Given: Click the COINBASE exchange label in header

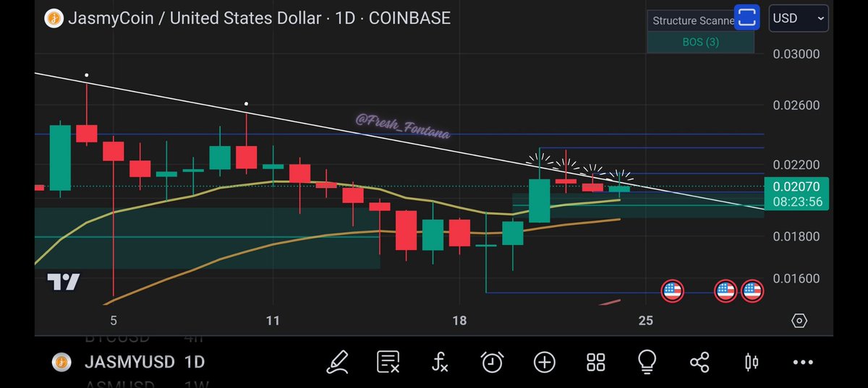Looking at the screenshot, I should [x=409, y=18].
